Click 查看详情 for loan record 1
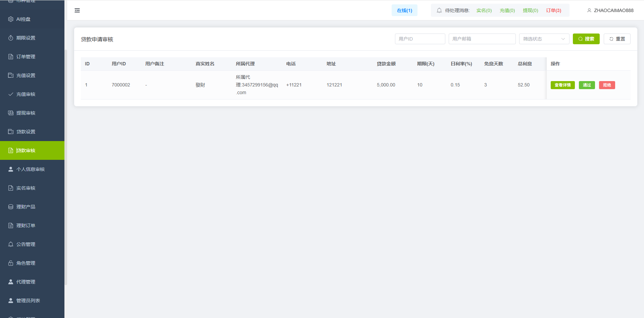This screenshot has height=318, width=644. click(x=562, y=85)
